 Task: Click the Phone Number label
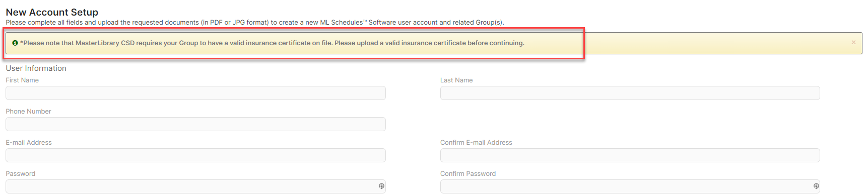tap(28, 112)
